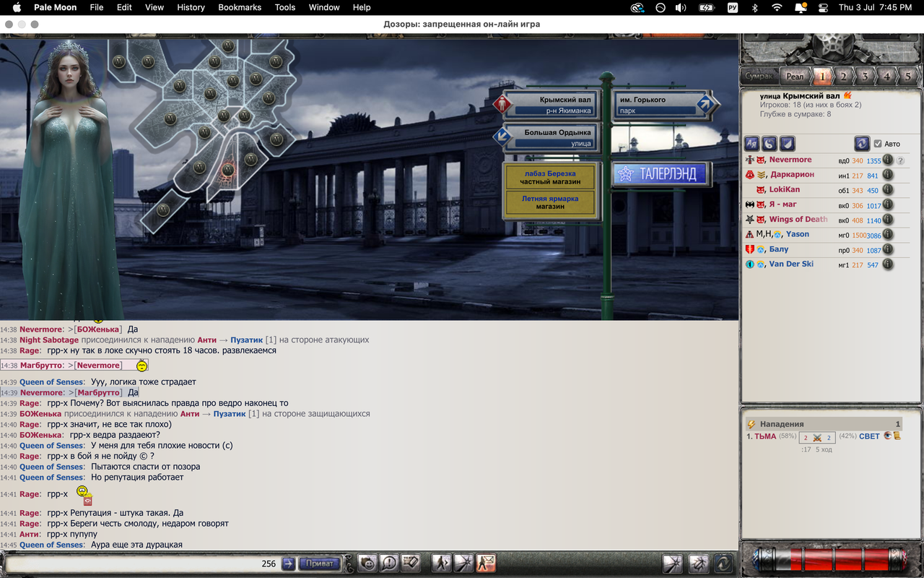924x578 pixels.
Task: Enter лабаз Березка частный магазин
Action: tap(550, 178)
